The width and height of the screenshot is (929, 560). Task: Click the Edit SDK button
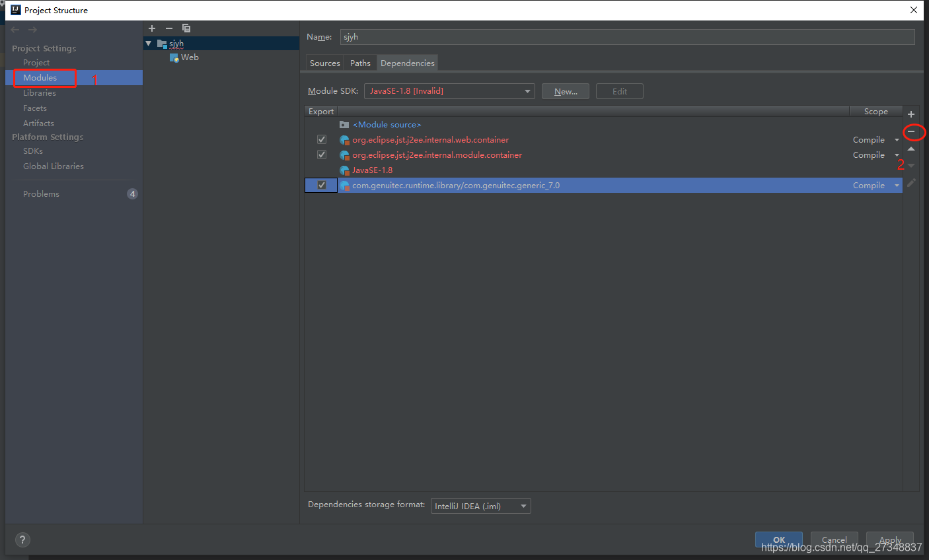(x=620, y=91)
